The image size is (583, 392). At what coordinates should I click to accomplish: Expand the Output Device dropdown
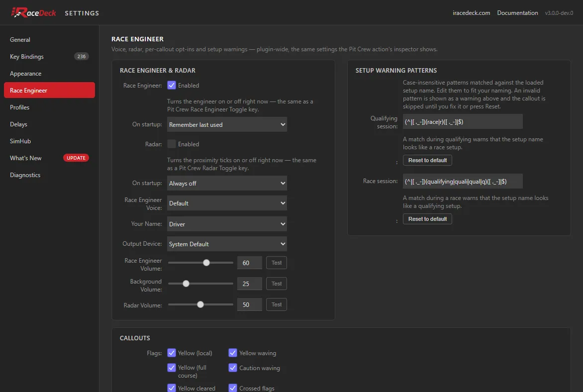227,244
